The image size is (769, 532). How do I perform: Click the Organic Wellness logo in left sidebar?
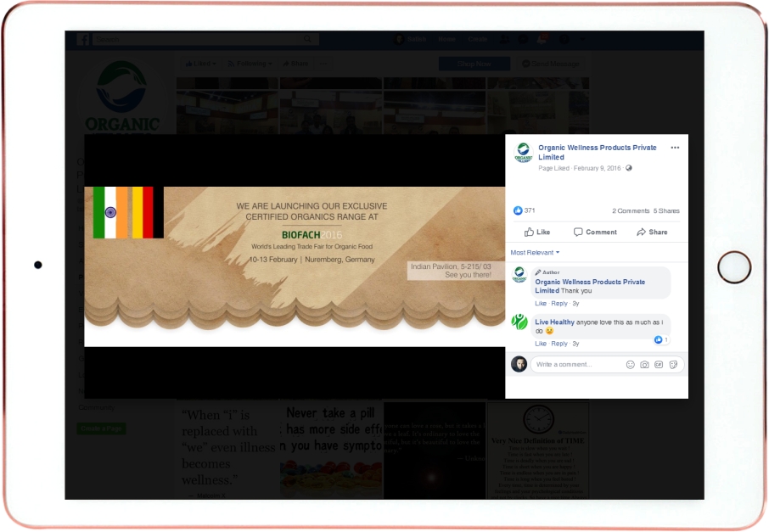121,96
